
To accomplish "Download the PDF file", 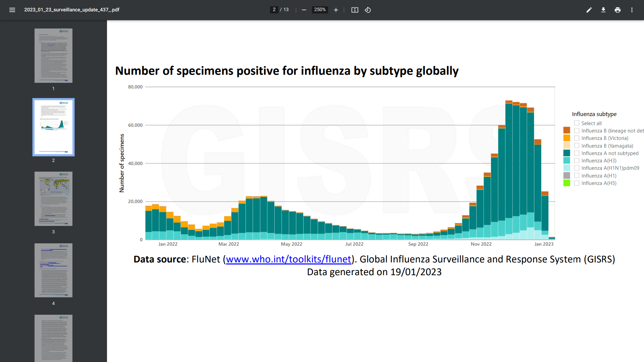I will click(x=603, y=10).
